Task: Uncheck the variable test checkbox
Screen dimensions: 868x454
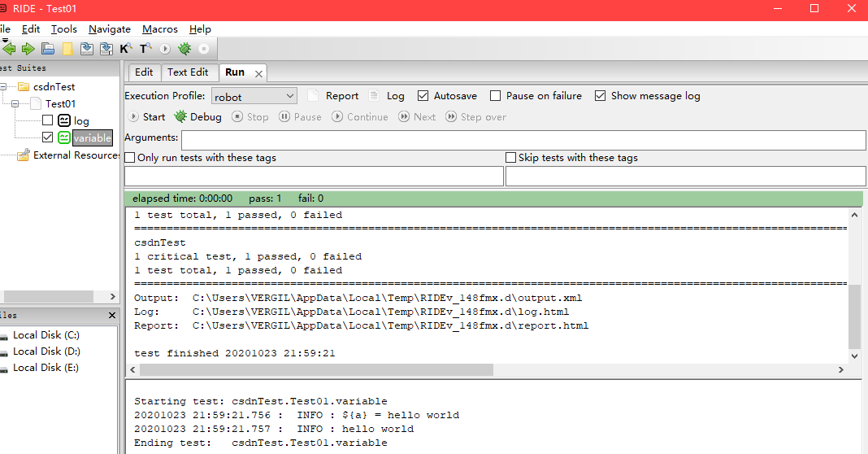Action: [x=48, y=137]
